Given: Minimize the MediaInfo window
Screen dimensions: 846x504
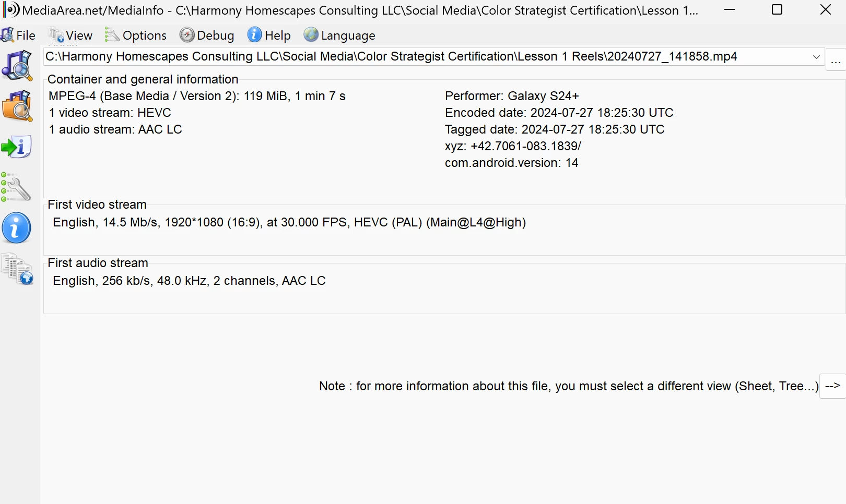Looking at the screenshot, I should pyautogui.click(x=730, y=10).
